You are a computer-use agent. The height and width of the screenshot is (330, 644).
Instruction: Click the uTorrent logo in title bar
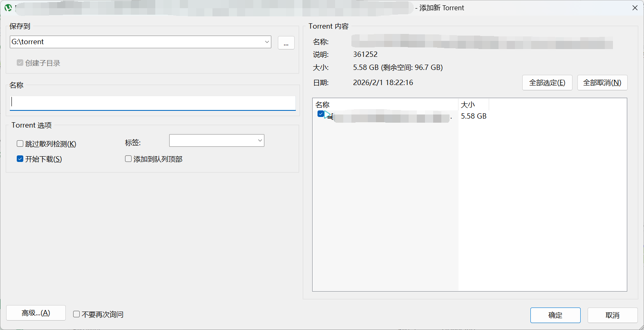coord(8,8)
